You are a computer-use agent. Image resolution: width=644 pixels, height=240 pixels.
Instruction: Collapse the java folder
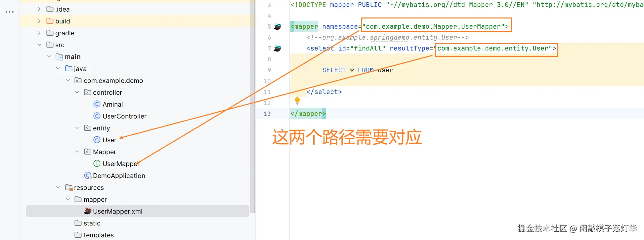coord(58,68)
